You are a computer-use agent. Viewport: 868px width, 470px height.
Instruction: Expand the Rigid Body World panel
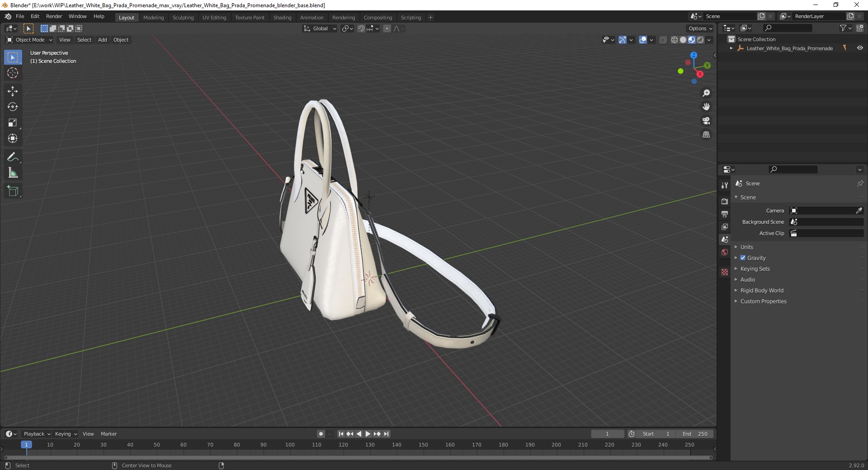point(762,290)
